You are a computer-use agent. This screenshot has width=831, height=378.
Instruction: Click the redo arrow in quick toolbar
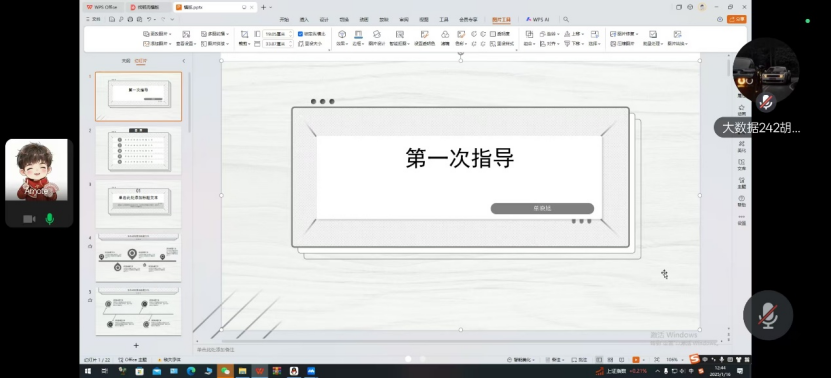[x=163, y=19]
